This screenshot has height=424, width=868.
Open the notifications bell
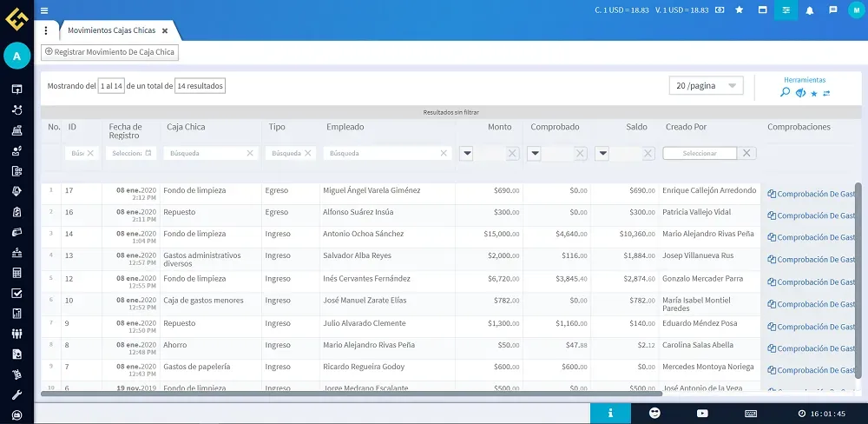pos(809,10)
